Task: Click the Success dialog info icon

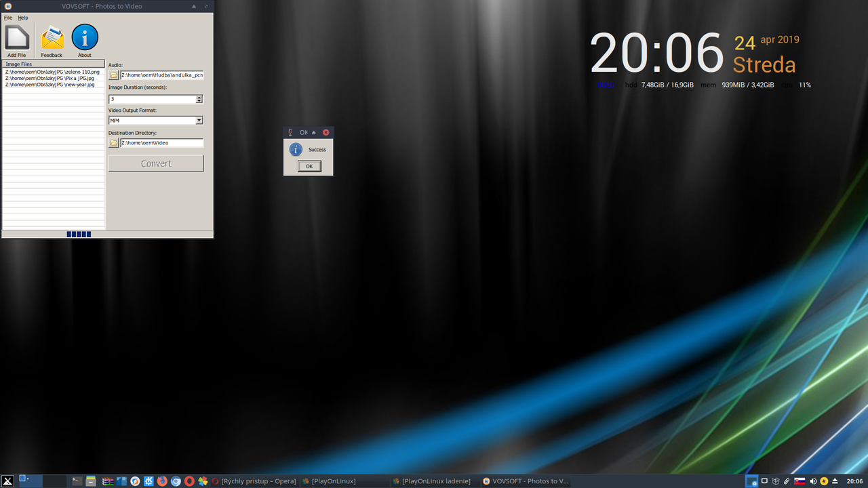Action: pyautogui.click(x=296, y=150)
